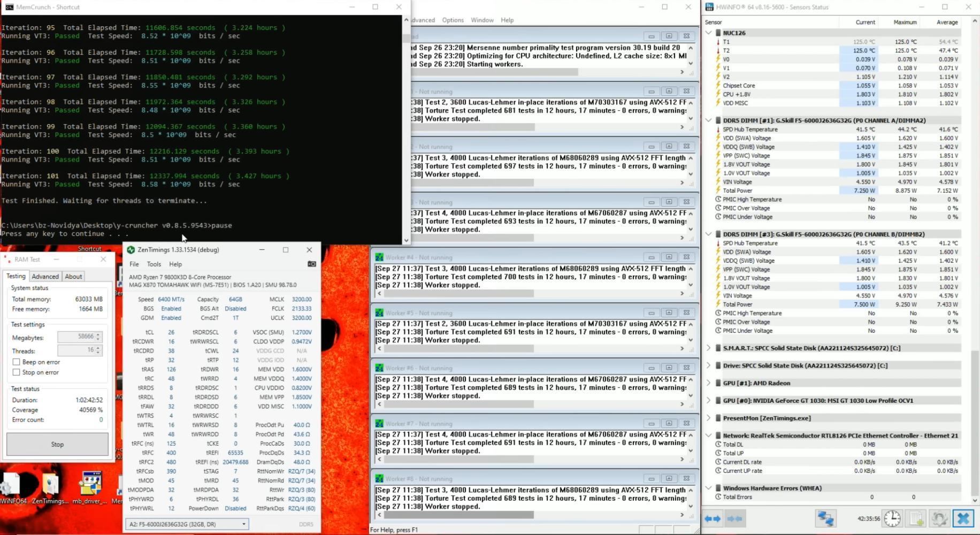Click HWiNFO start logging sheet icon
This screenshot has height=535, width=980.
click(916, 518)
